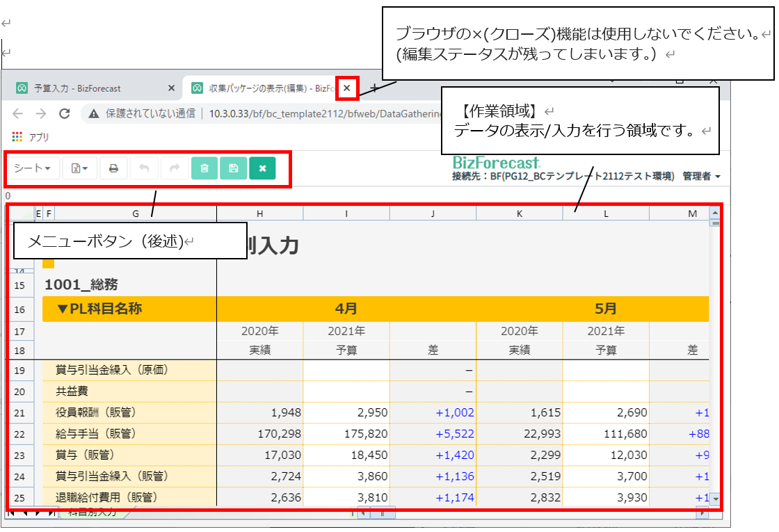This screenshot has height=532, width=779.
Task: Open the シート dropdown menu
Action: coord(32,168)
